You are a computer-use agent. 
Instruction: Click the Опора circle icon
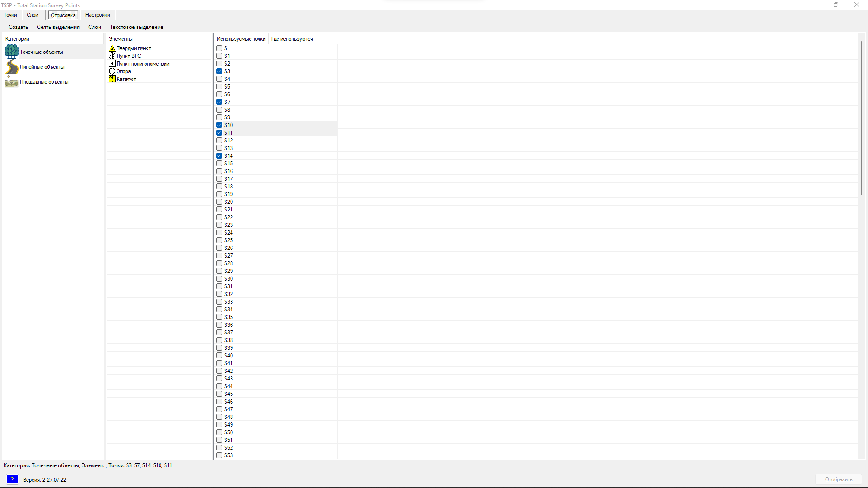click(112, 71)
